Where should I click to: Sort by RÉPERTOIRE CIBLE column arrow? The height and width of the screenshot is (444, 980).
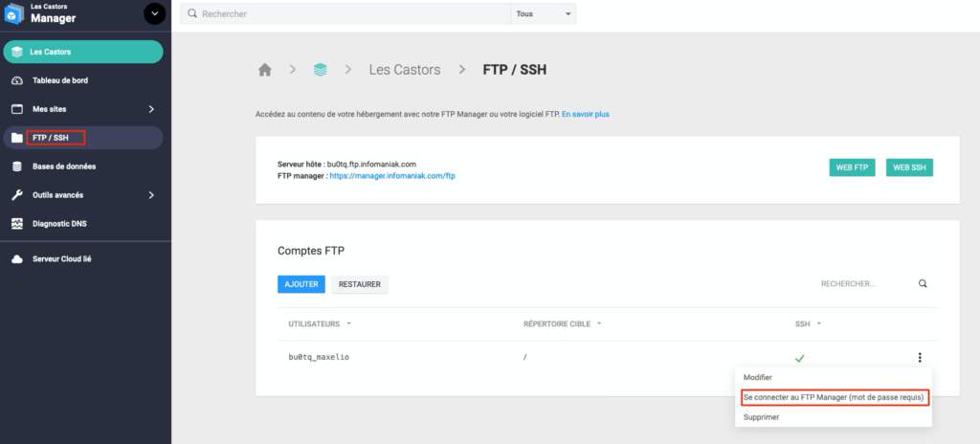[599, 324]
